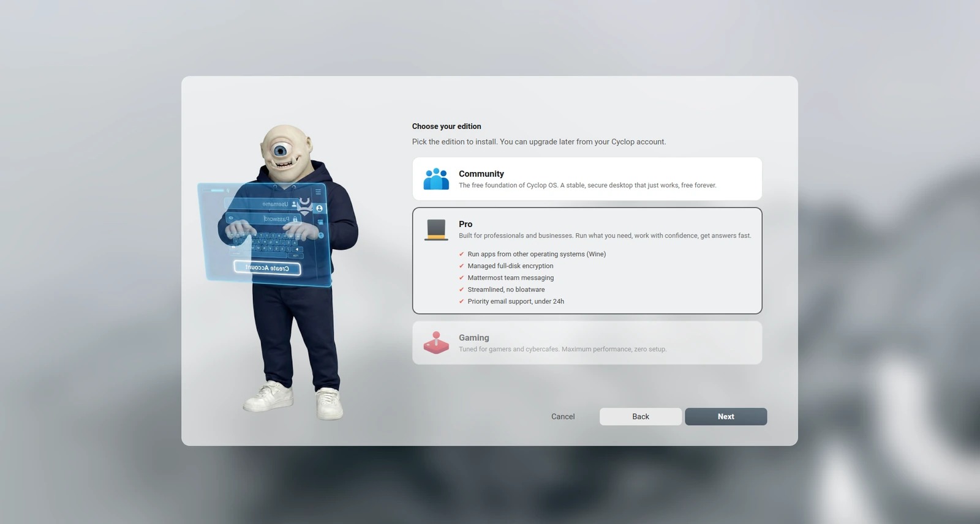Click the Gaming edition joystick icon
Viewport: 980px width, 524px height.
pyautogui.click(x=436, y=343)
